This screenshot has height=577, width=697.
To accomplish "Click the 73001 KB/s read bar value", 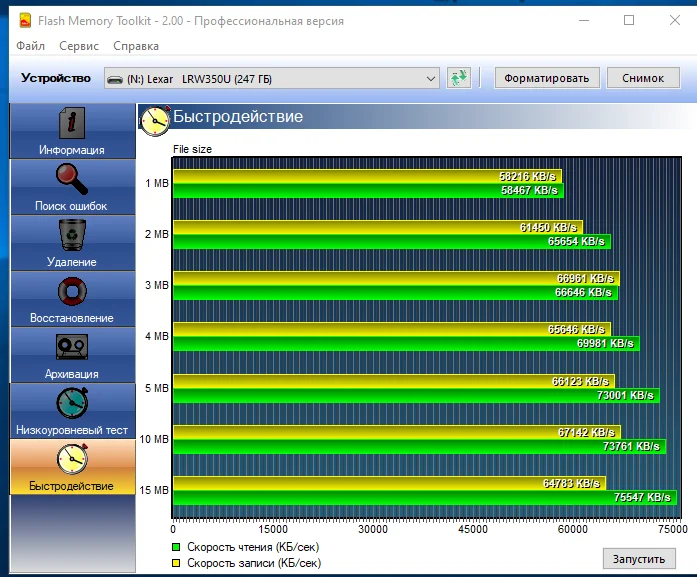I will pyautogui.click(x=625, y=395).
